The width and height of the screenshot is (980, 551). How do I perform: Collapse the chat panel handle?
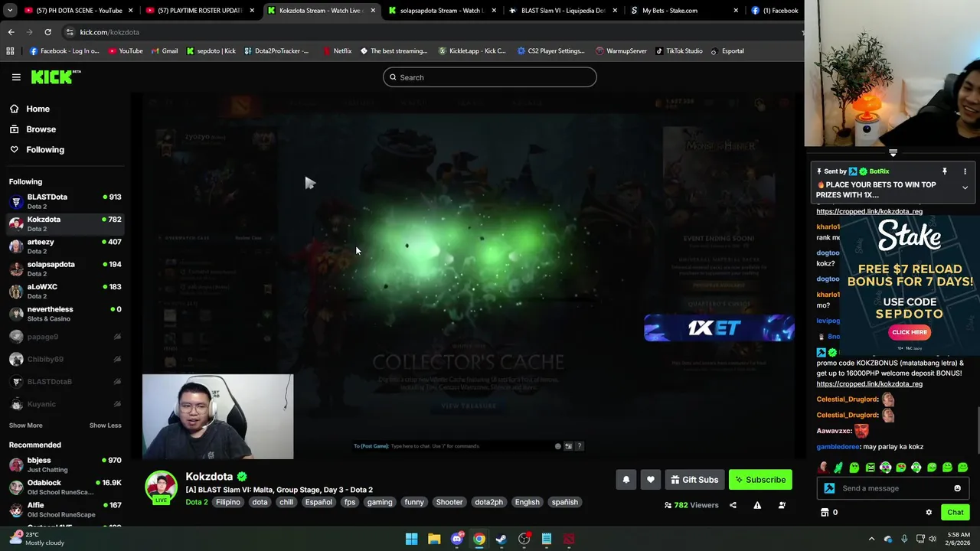click(x=893, y=152)
